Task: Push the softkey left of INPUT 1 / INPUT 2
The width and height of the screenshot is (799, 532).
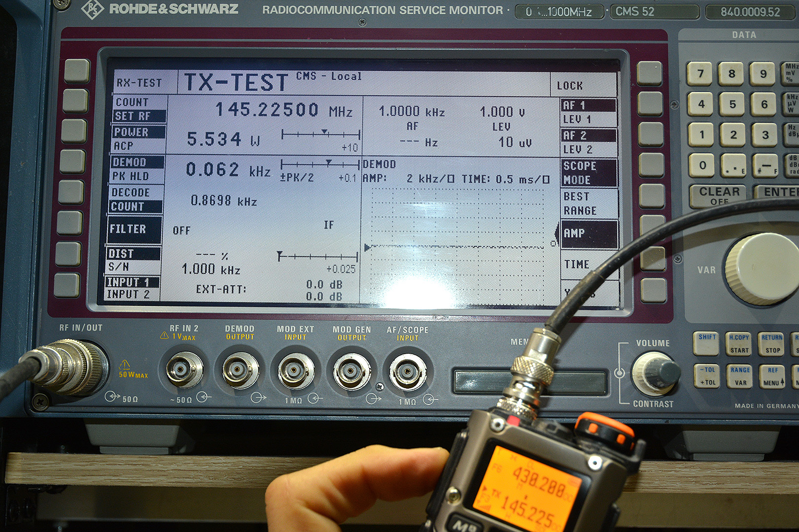Action: pos(67,286)
